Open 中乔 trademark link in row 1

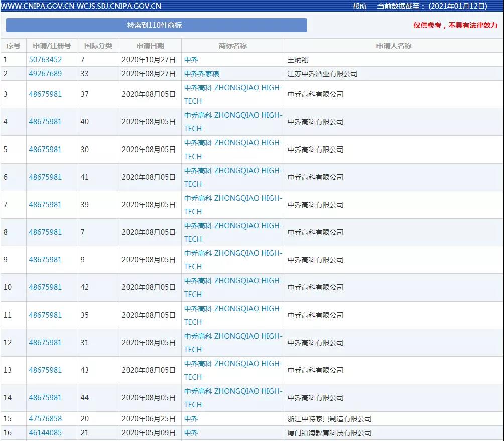pyautogui.click(x=191, y=60)
